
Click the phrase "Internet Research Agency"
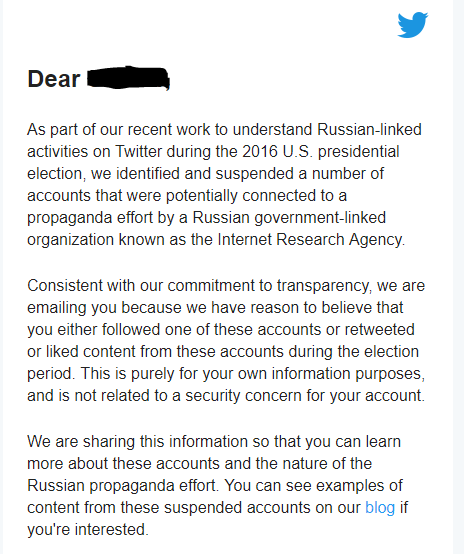pos(310,240)
